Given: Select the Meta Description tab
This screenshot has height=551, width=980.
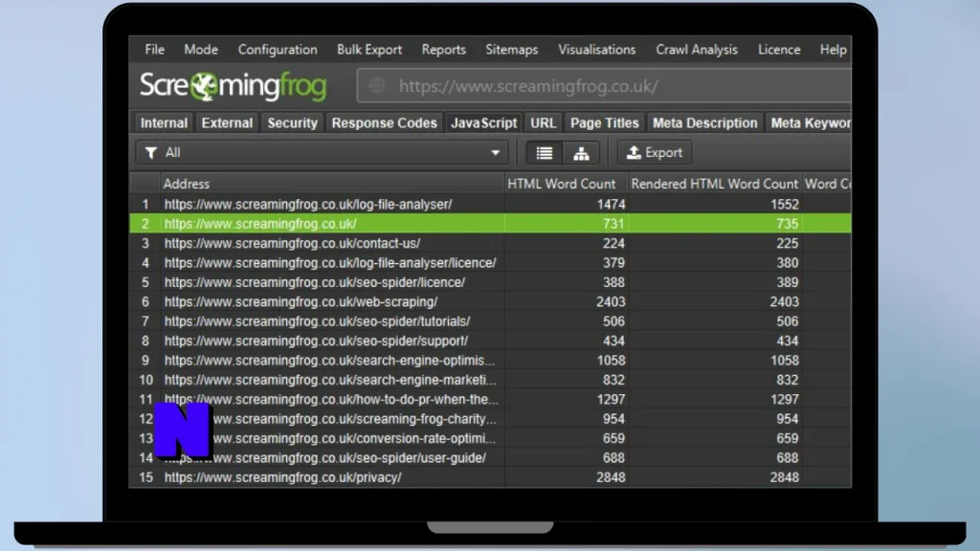Looking at the screenshot, I should click(705, 123).
